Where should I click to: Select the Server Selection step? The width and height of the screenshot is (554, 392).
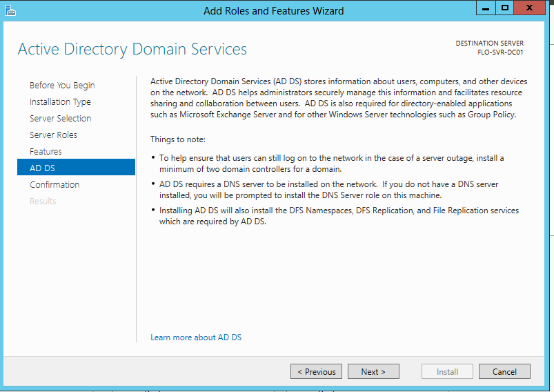click(61, 119)
